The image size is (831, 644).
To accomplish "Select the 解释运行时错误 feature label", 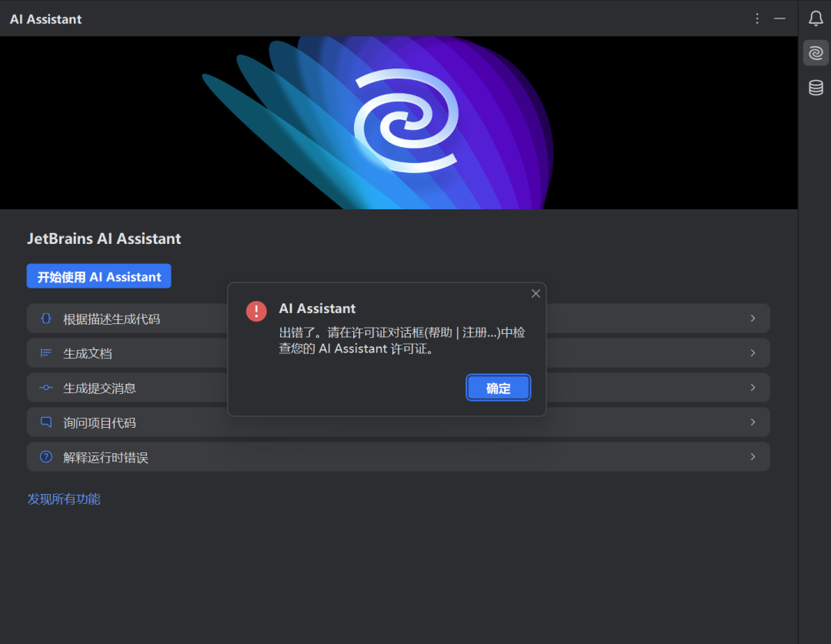I will 106,458.
